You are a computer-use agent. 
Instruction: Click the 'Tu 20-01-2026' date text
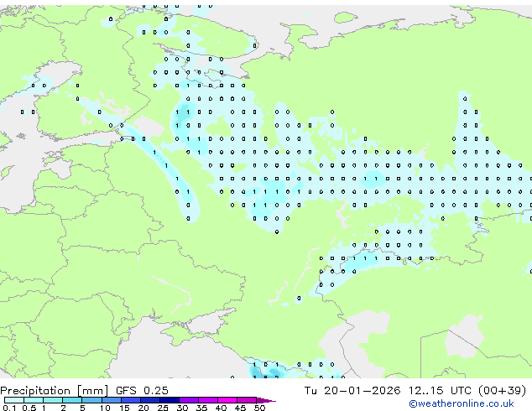pos(352,391)
